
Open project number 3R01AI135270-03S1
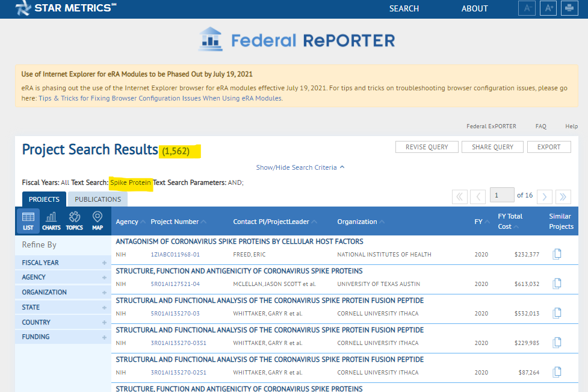(x=179, y=343)
